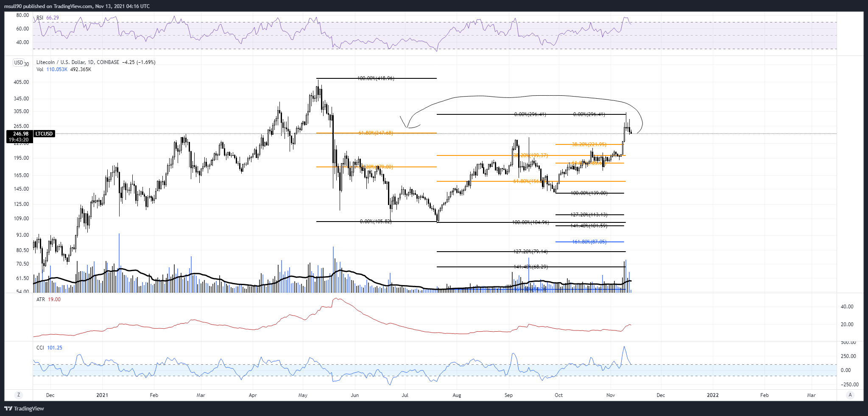The height and width of the screenshot is (416, 868).
Task: Select the 100.00%(104.96) Fibonacci label
Action: click(x=530, y=222)
